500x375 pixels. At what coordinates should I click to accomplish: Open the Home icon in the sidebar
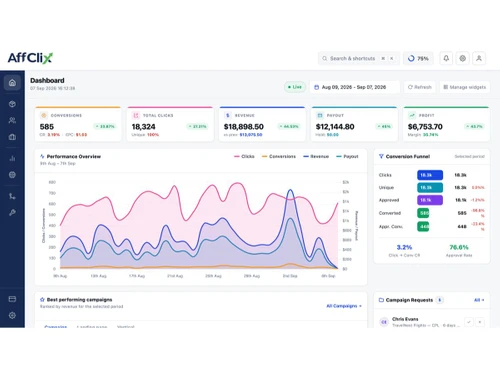point(12,83)
